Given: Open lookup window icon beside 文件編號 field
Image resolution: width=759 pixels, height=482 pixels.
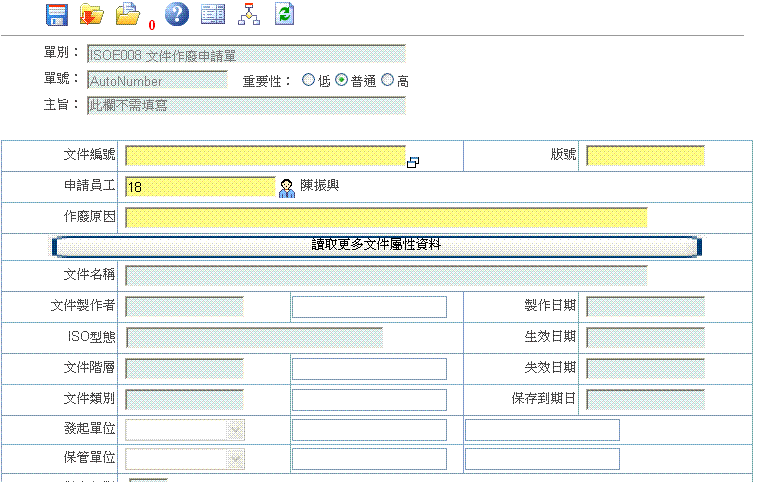Looking at the screenshot, I should (413, 161).
